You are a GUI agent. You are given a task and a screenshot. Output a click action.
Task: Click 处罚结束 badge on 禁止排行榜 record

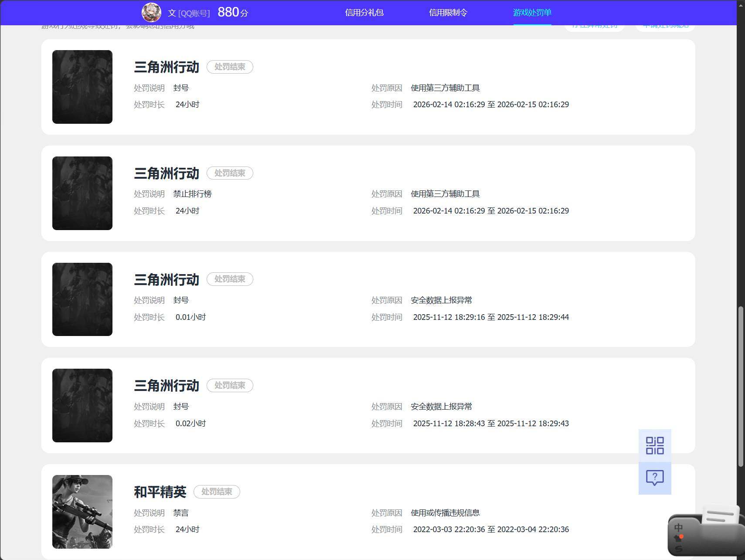pyautogui.click(x=230, y=173)
